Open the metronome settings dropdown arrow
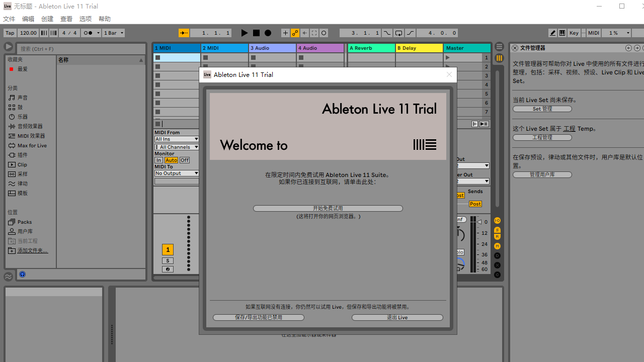 [x=98, y=33]
